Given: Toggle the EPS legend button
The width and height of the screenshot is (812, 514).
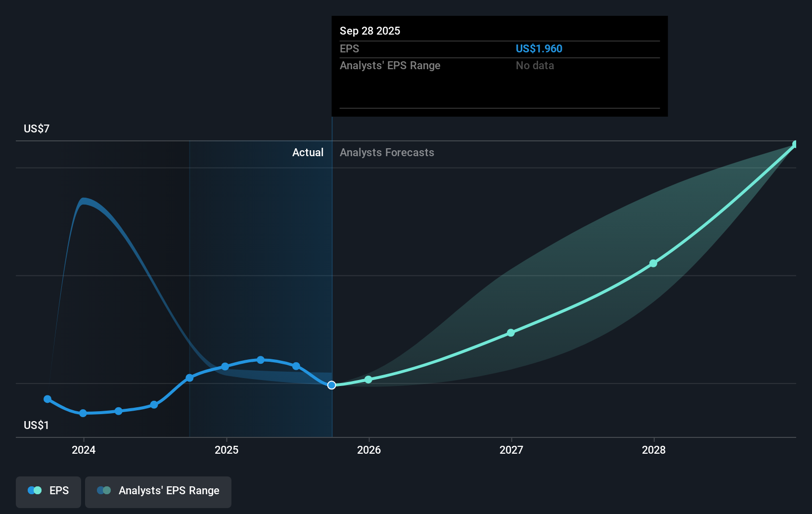Looking at the screenshot, I should (48, 492).
